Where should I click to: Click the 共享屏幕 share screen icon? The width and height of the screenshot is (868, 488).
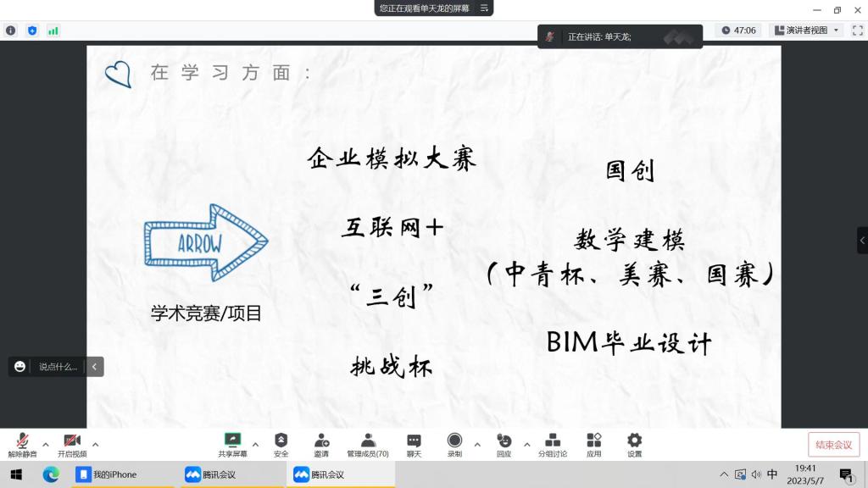[232, 444]
